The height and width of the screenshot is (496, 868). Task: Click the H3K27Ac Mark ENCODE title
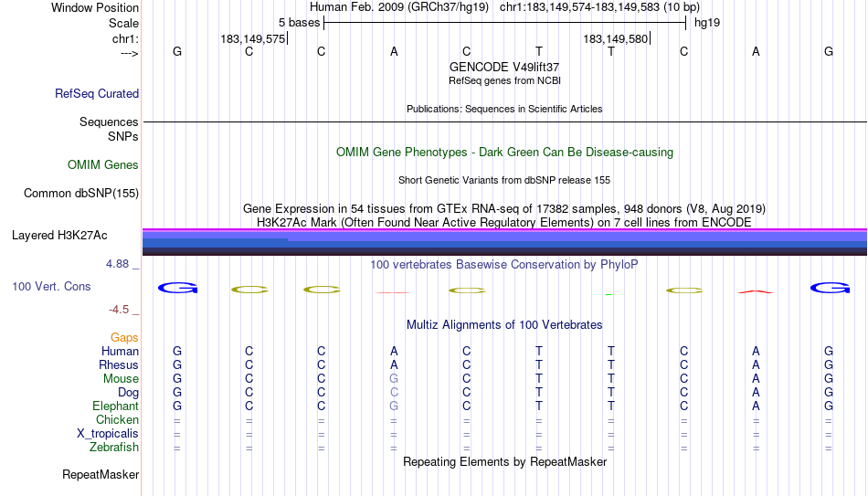(x=504, y=223)
